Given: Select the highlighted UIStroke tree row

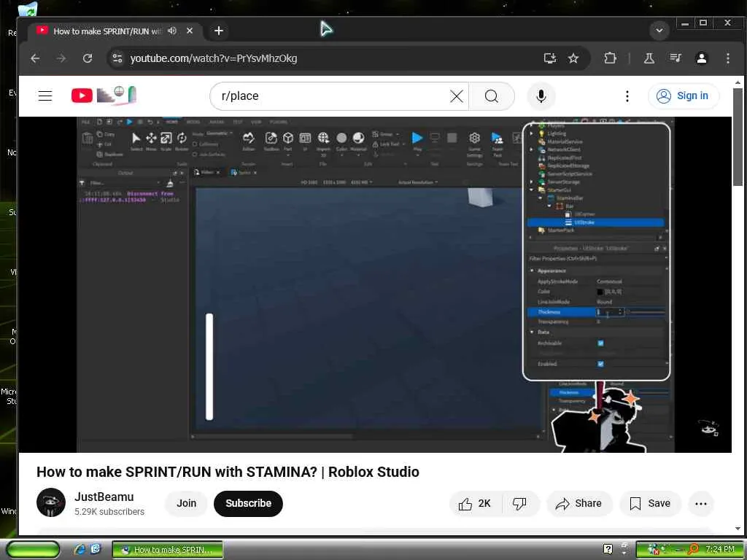Looking at the screenshot, I should click(595, 222).
